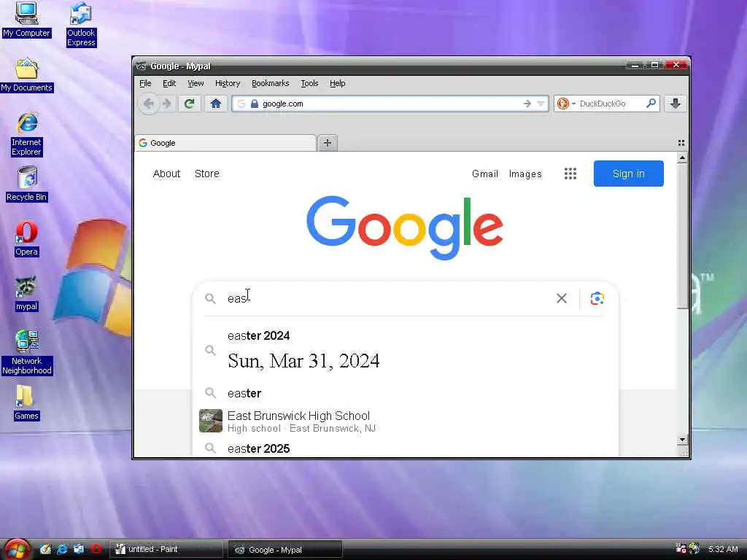Choose the plain 'easter' suggestion
Screen dimensions: 747x560
coord(405,393)
